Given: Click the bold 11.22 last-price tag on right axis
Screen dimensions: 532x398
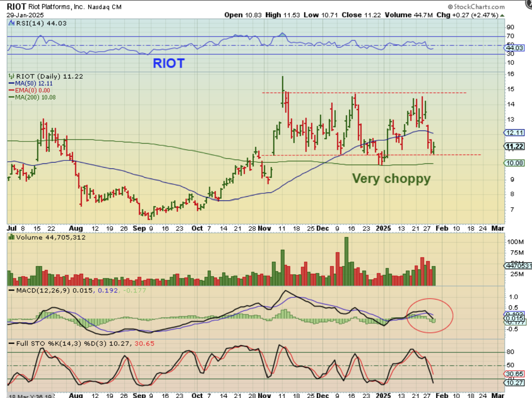Looking at the screenshot, I should (x=514, y=146).
